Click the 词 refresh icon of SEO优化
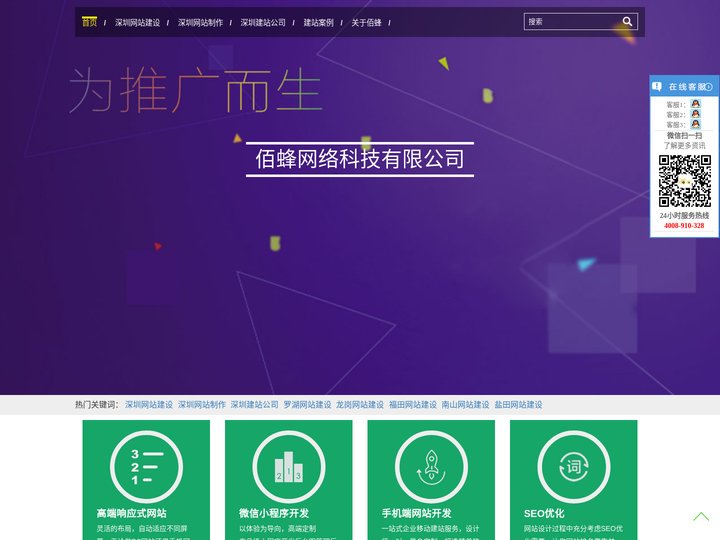 coord(574,467)
